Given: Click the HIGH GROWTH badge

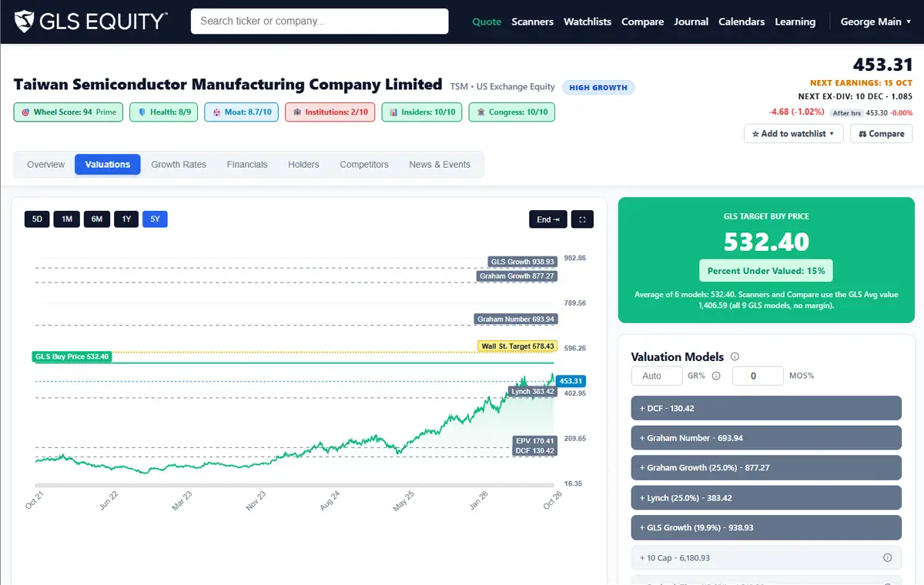Looking at the screenshot, I should click(598, 88).
